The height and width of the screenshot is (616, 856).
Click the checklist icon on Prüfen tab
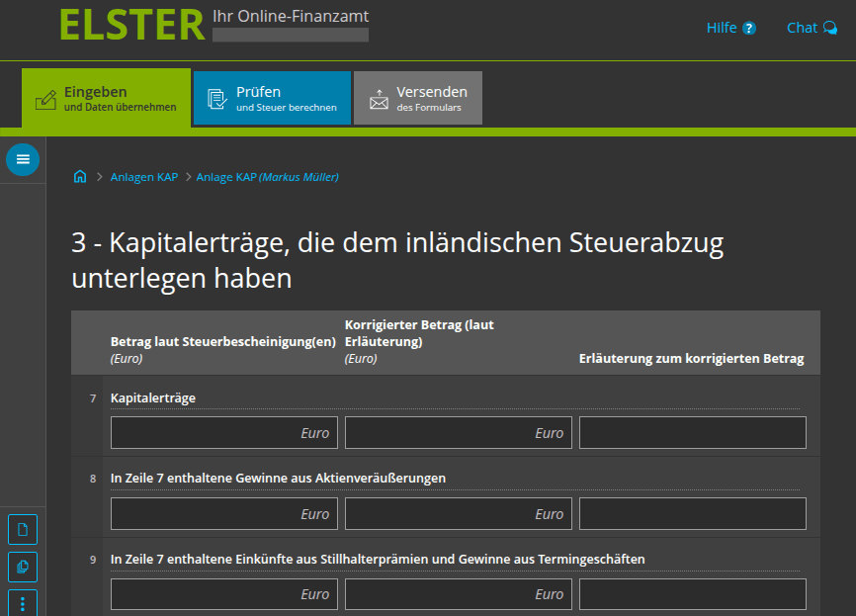pos(217,99)
